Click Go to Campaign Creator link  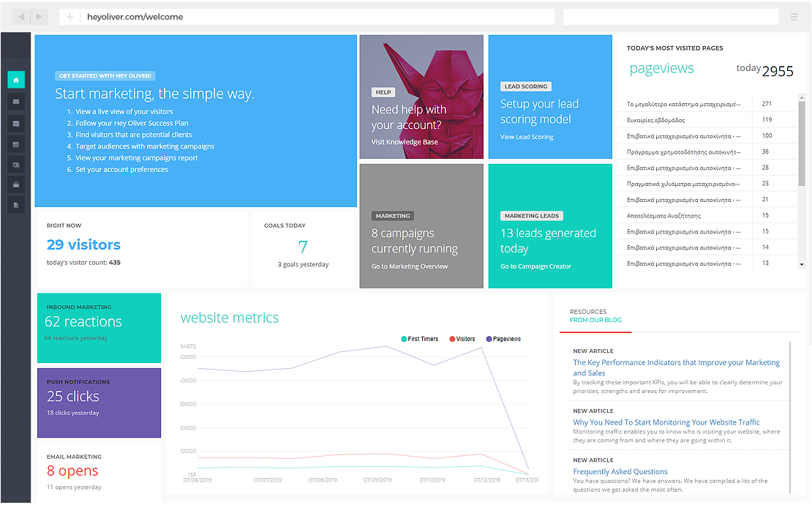coord(535,266)
